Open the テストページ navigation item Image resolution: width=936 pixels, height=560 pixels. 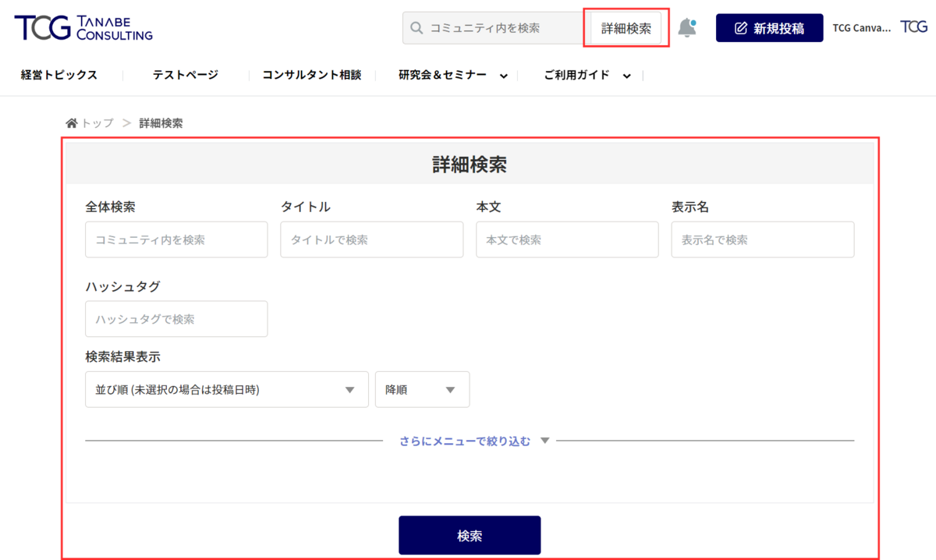pos(183,75)
